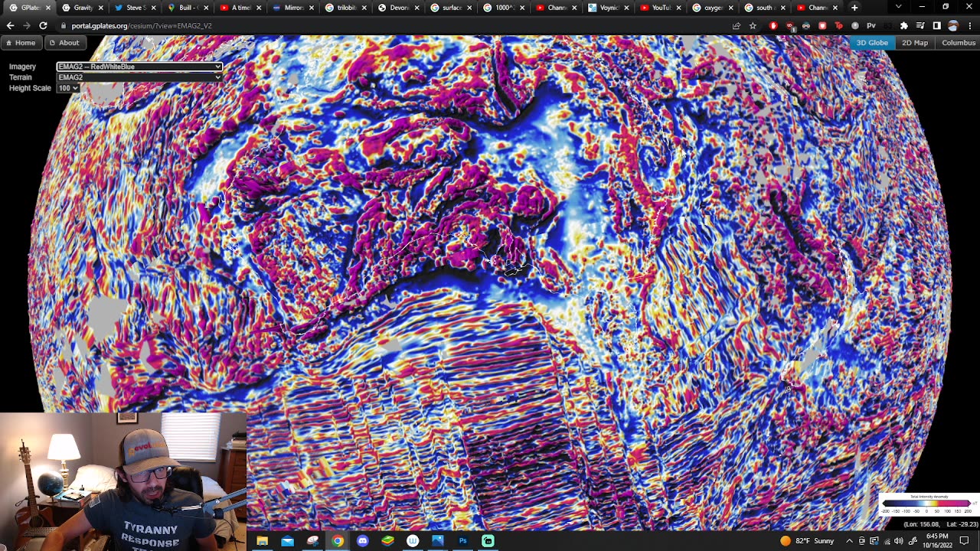Click the About button in GPlates portal
980x551 pixels.
click(64, 43)
